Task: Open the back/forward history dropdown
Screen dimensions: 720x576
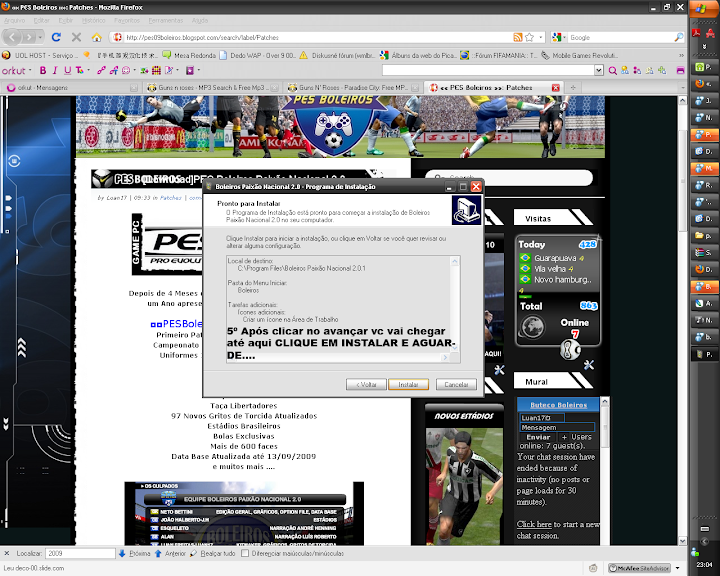Action: tap(40, 37)
